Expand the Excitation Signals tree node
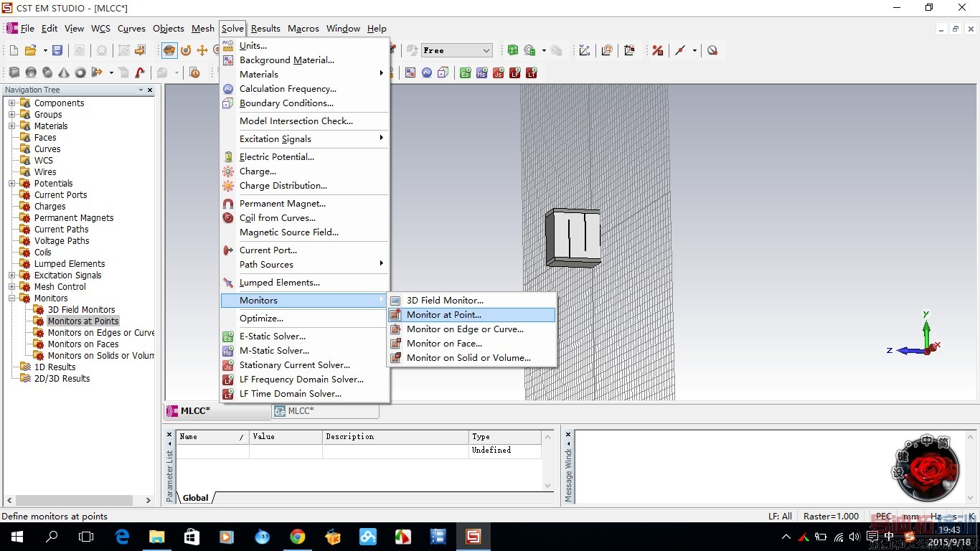 11,275
